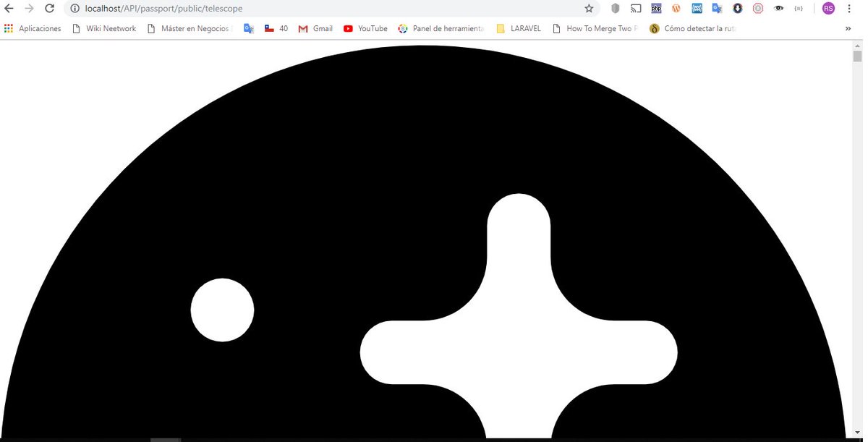Screen dimensions: 868x442
Task: Open How To Merge Two bookmark
Action: [595, 29]
